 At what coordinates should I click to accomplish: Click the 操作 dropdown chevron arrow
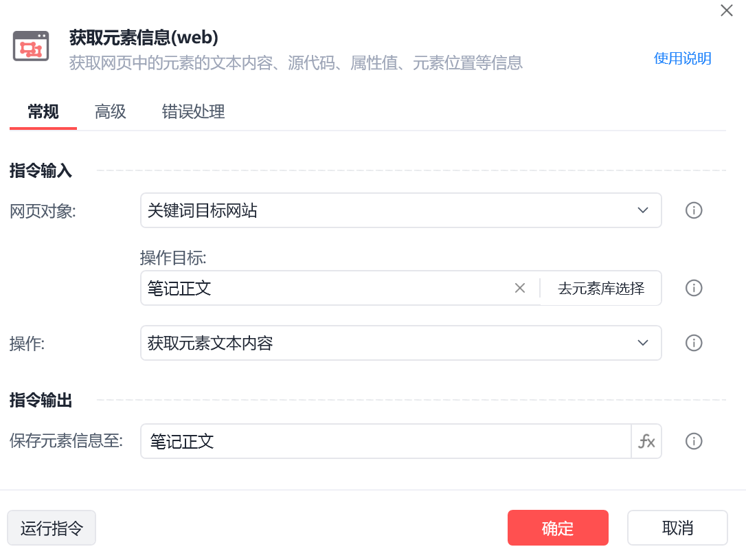tap(643, 343)
